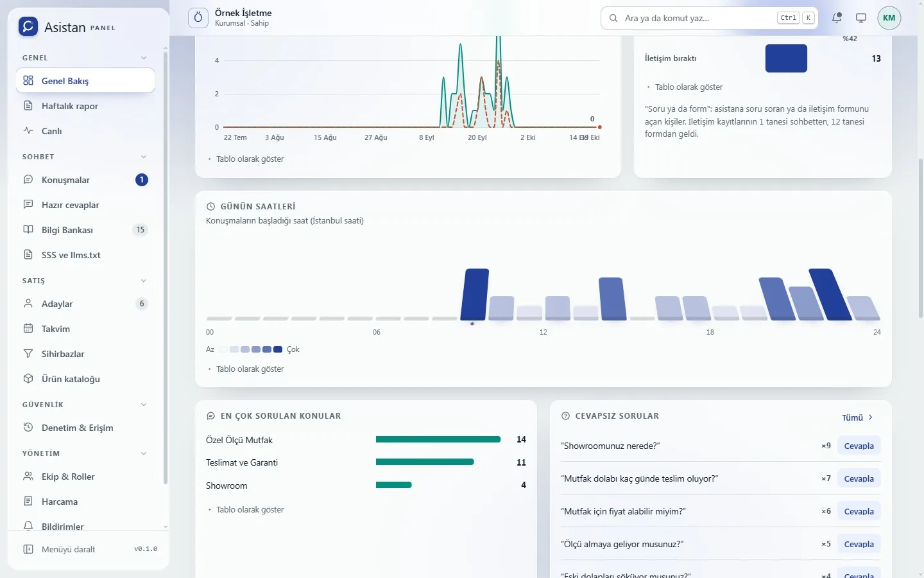The width and height of the screenshot is (924, 578).
Task: Collapse the SOHBET sidebar section
Action: (144, 157)
